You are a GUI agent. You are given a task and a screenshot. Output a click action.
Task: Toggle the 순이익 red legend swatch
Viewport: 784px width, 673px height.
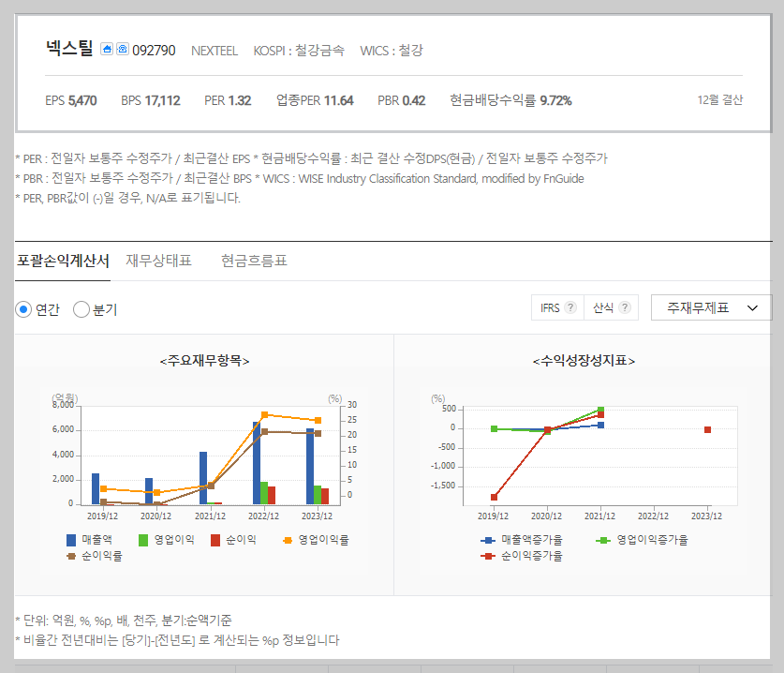click(215, 540)
